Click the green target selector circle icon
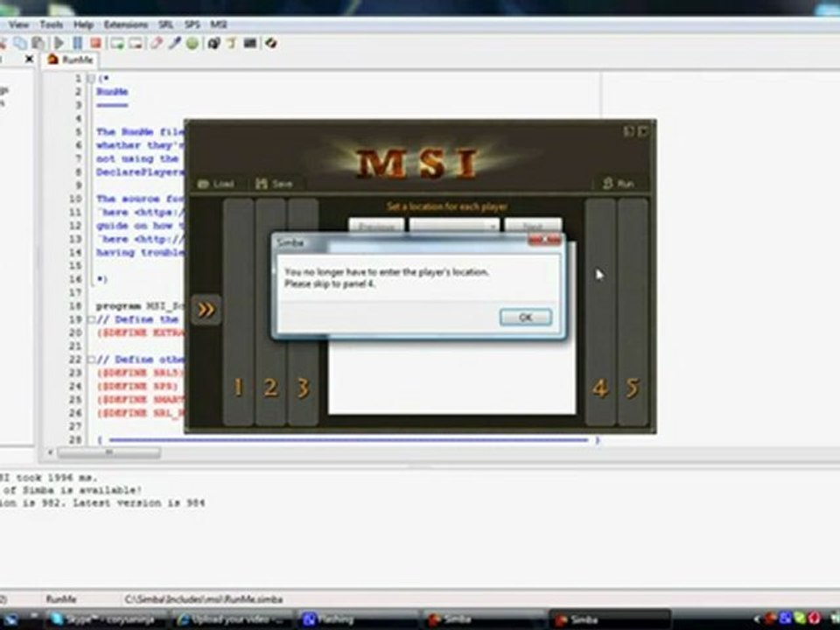Viewport: 840px width, 630px height. point(192,43)
